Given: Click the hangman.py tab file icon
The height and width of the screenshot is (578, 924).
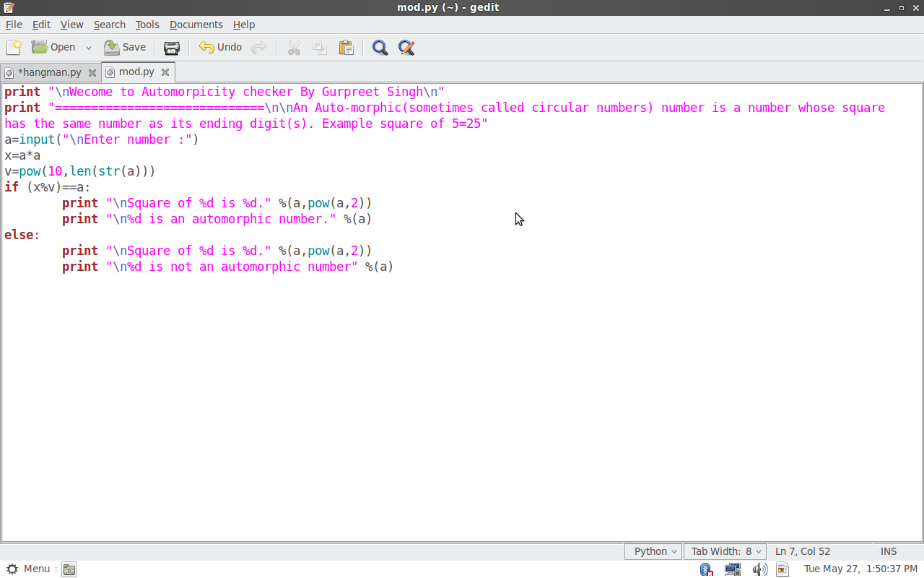Looking at the screenshot, I should tap(9, 73).
